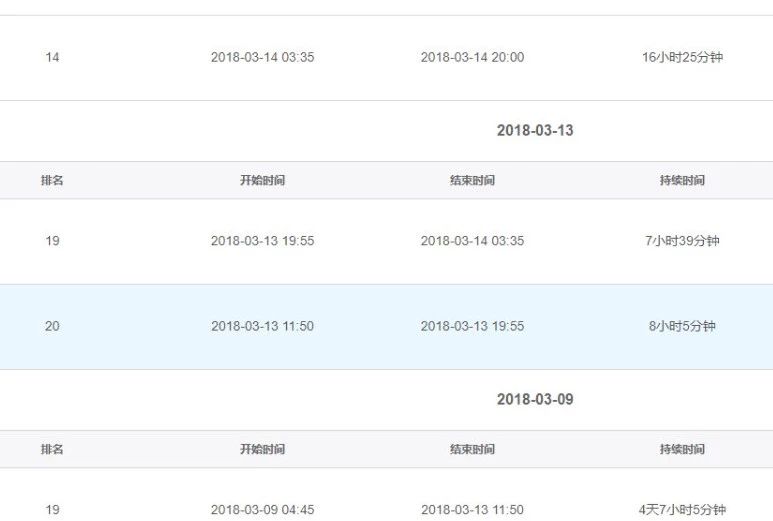This screenshot has height=521, width=773.
Task: Click 持续时间 header in 2018-03-13 table
Action: [682, 181]
